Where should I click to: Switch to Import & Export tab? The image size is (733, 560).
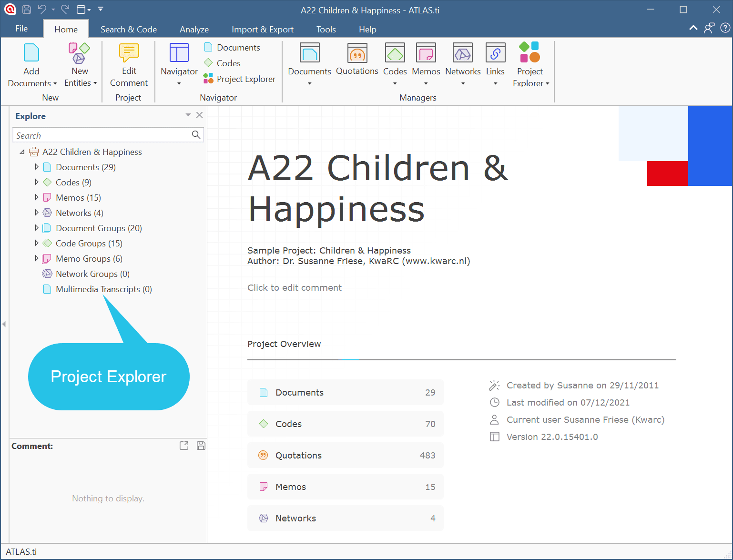pyautogui.click(x=263, y=29)
